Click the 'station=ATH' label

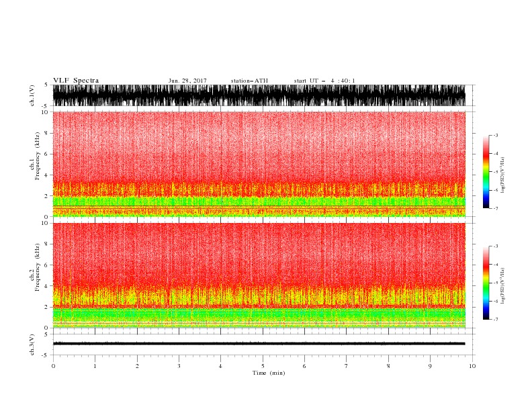[x=249, y=81]
